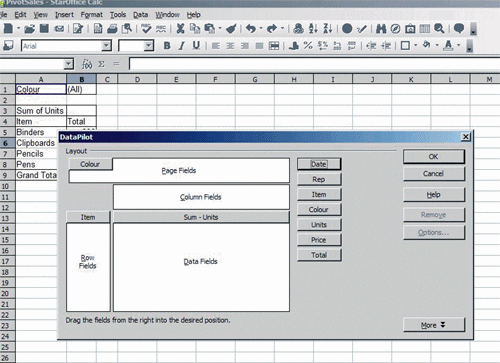Open Find and Replace binoculars icon

pos(381,29)
